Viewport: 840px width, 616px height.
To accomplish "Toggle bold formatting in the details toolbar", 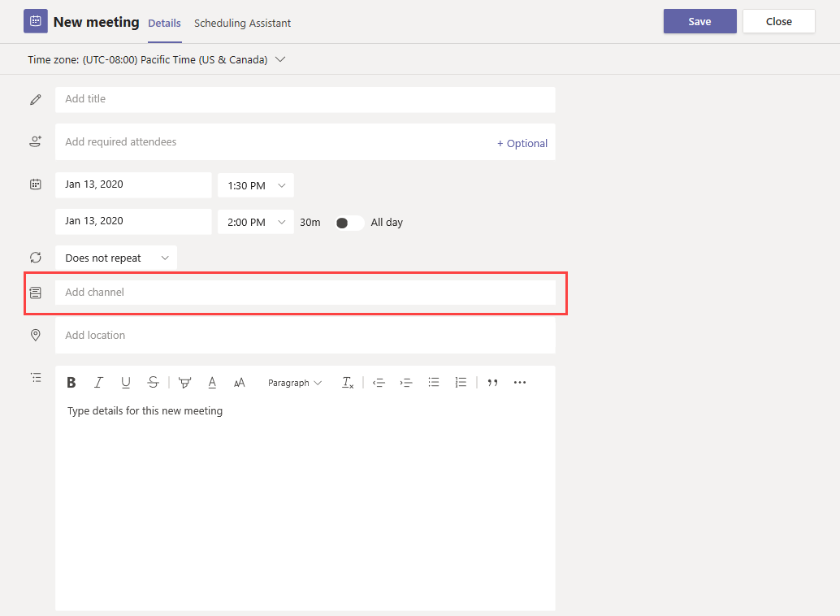I will [x=71, y=382].
